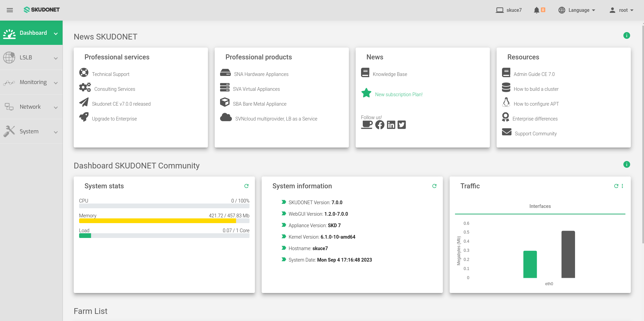The width and height of the screenshot is (644, 321).
Task: Open the Admin Guide CE 7.0 resource
Action: tap(534, 74)
